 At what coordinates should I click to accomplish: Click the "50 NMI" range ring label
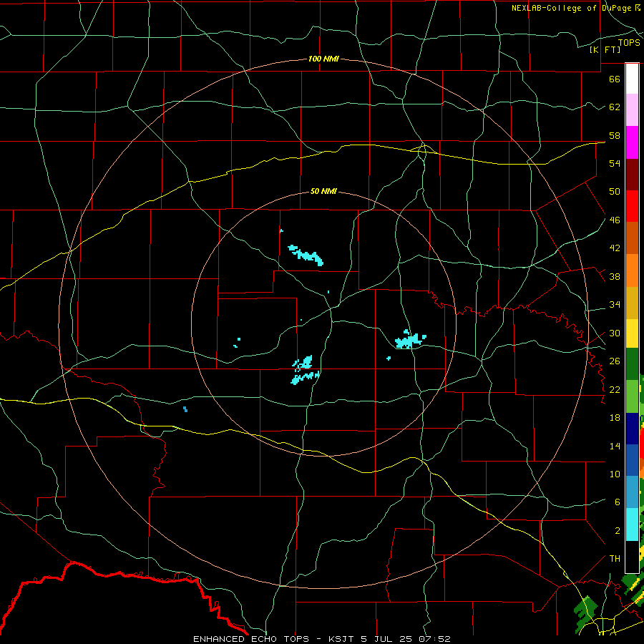(x=323, y=191)
